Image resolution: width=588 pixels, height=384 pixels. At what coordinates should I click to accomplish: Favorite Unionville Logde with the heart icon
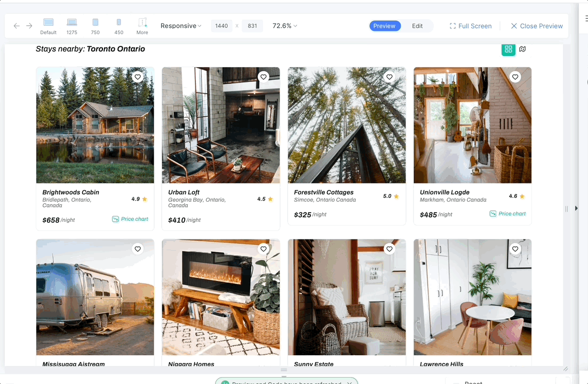tap(515, 77)
